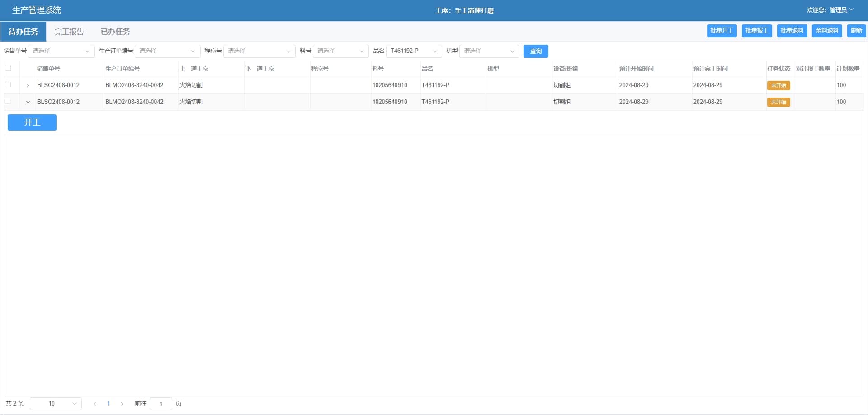Open the 料号 filter dropdown
Image resolution: width=868 pixels, height=415 pixels.
(x=341, y=51)
